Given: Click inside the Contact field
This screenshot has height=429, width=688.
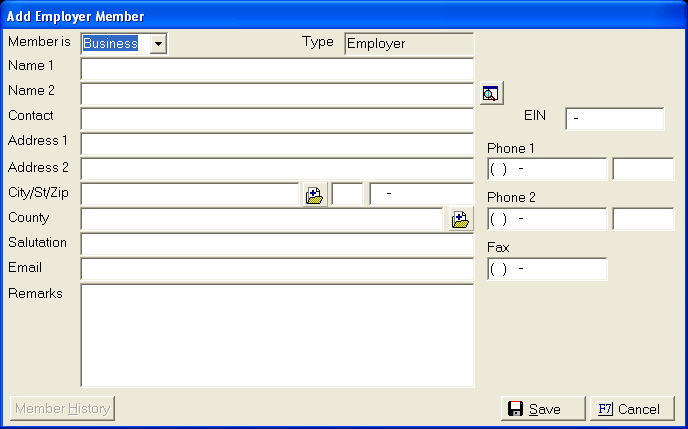Looking at the screenshot, I should click(x=277, y=119).
